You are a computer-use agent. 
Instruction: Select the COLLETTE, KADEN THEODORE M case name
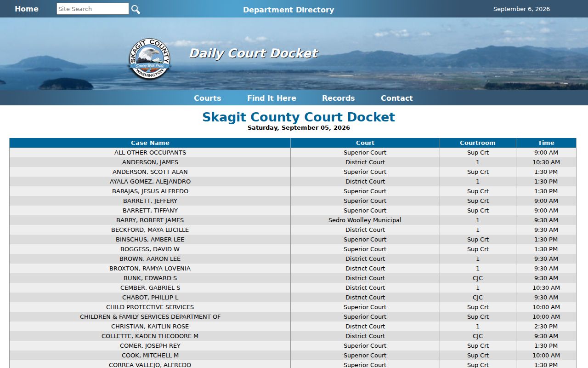click(150, 336)
